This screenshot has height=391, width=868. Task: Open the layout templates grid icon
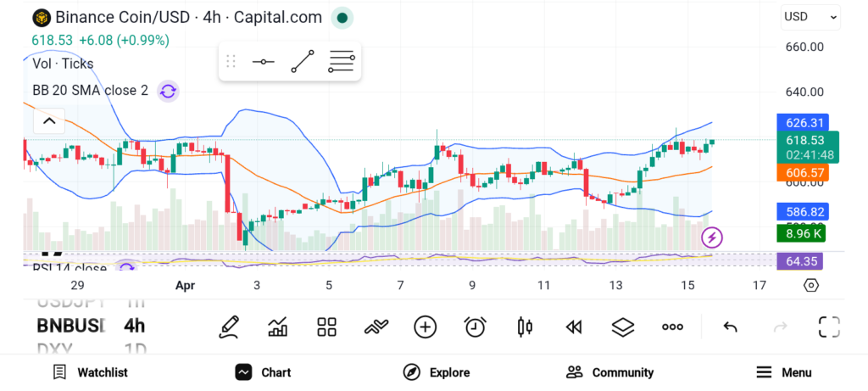(326, 327)
